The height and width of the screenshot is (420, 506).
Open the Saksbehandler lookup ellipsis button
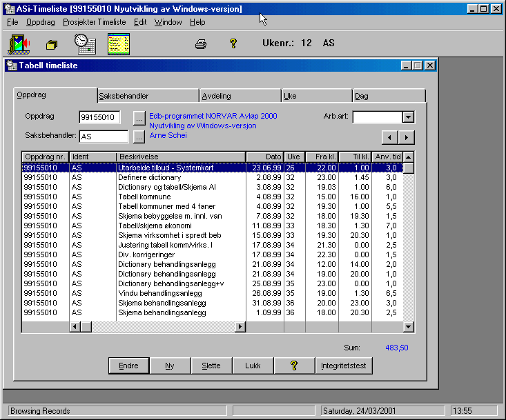point(139,137)
